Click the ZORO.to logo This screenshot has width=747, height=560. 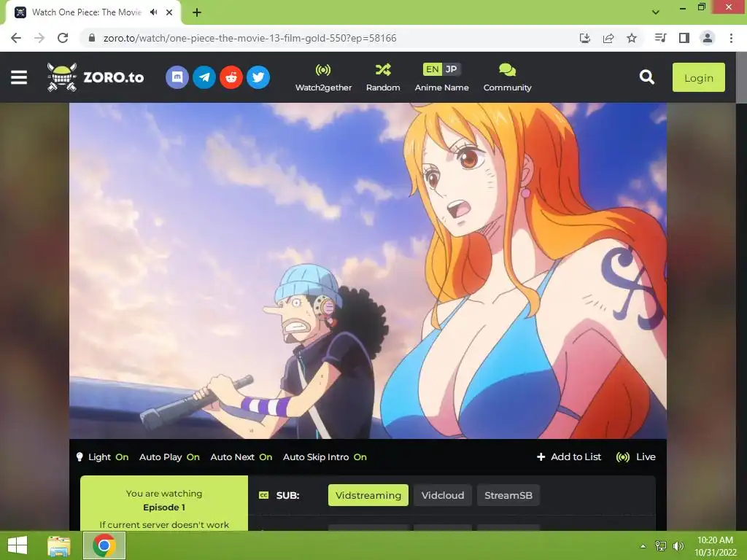coord(96,77)
